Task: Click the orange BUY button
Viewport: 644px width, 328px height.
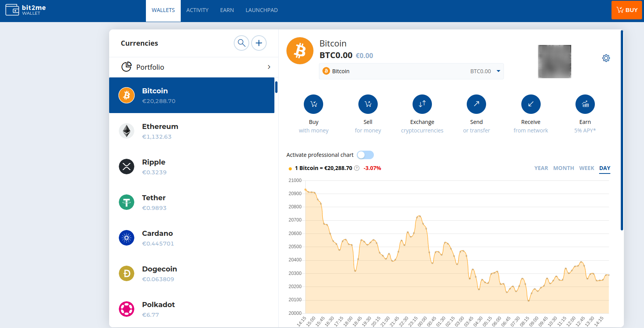Action: [627, 10]
